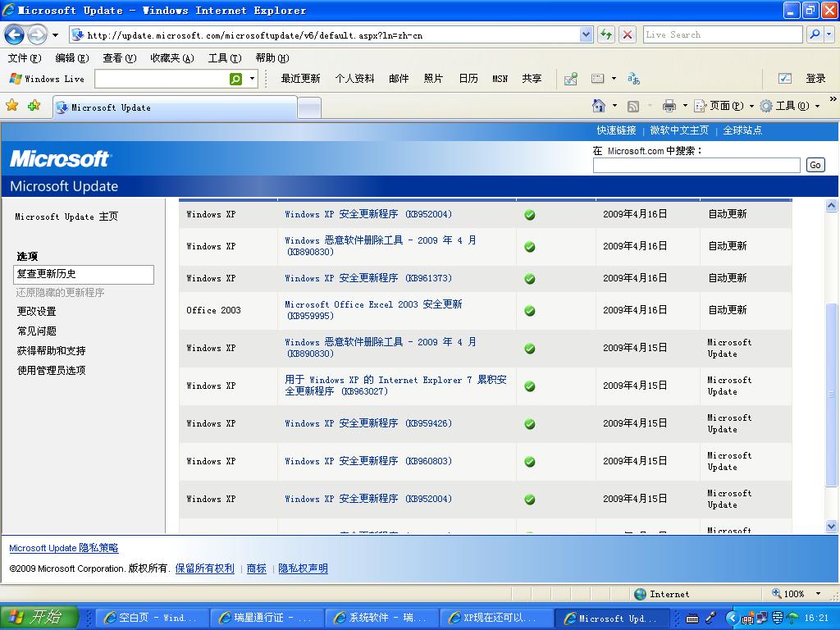Click the toolbar overflow chevron icon
This screenshot has width=840, height=630.
(x=833, y=98)
